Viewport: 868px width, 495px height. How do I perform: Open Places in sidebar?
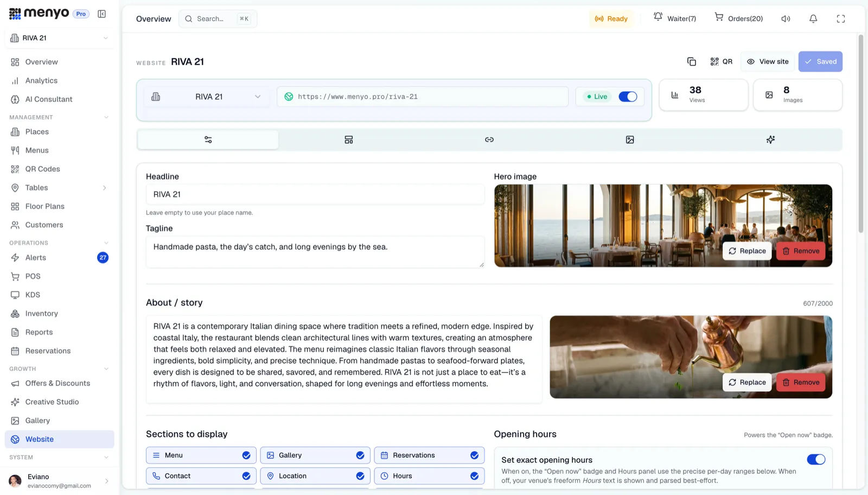tap(60, 132)
